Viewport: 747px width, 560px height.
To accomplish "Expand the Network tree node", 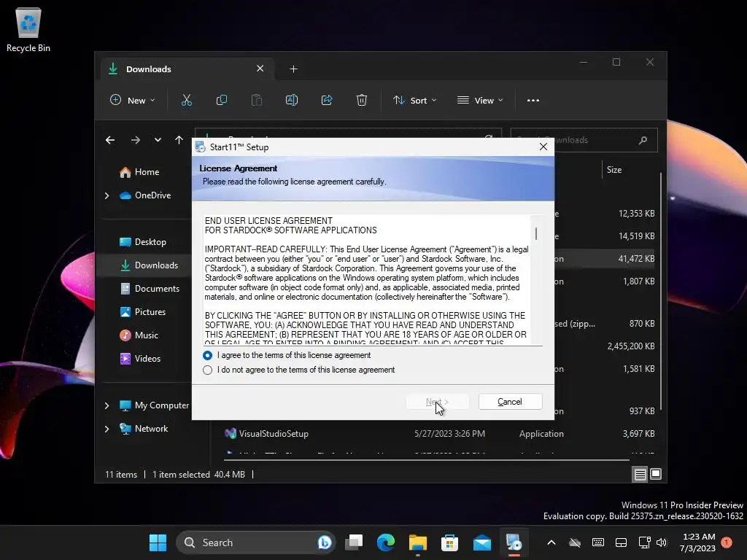I will coord(107,429).
